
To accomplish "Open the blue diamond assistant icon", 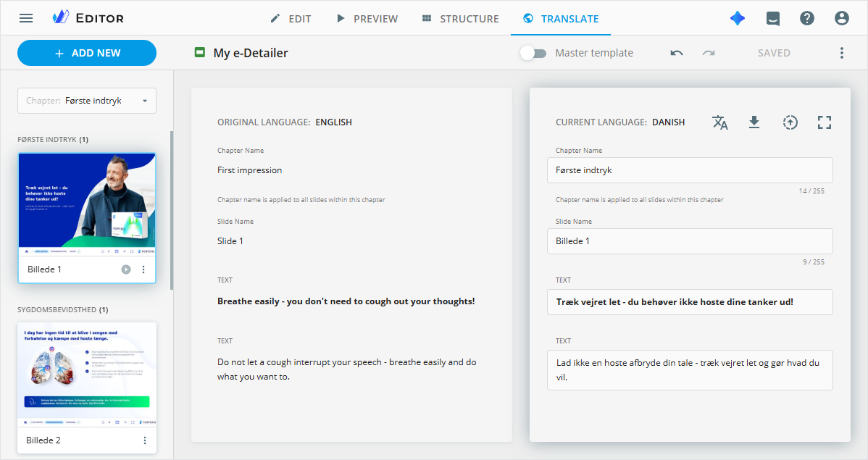I will [738, 18].
